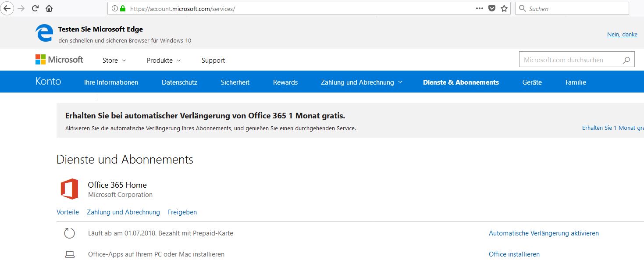
Task: Open the Rewards tab
Action: tap(285, 82)
